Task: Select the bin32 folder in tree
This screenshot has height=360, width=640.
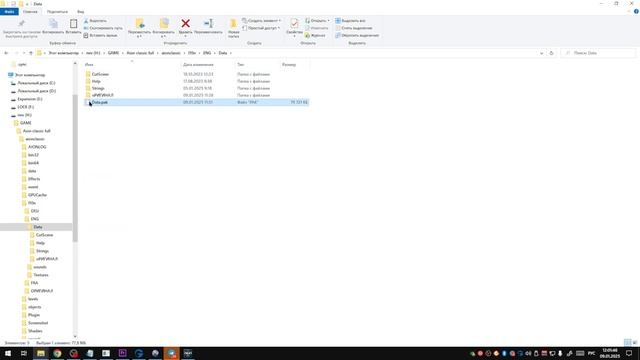Action: pyautogui.click(x=33, y=155)
